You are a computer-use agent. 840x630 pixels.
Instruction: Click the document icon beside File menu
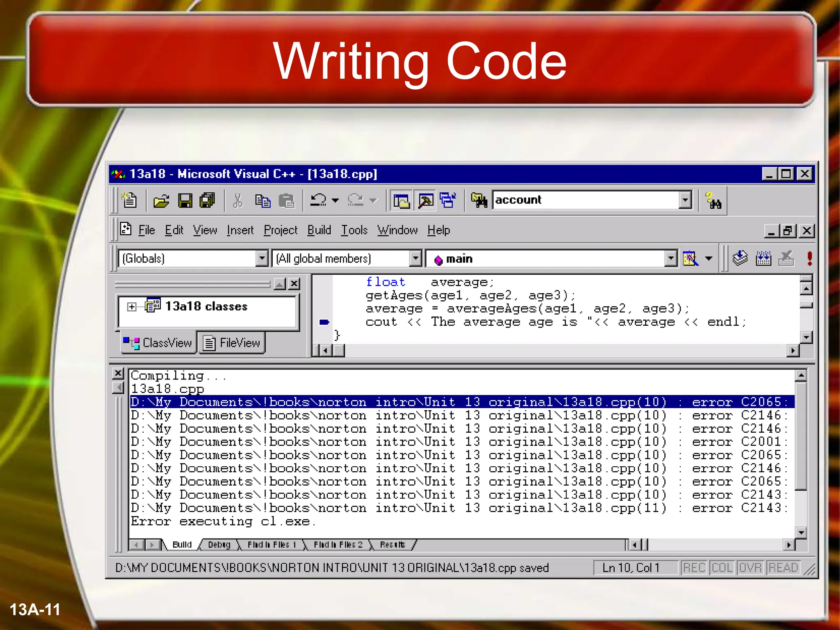tap(126, 229)
